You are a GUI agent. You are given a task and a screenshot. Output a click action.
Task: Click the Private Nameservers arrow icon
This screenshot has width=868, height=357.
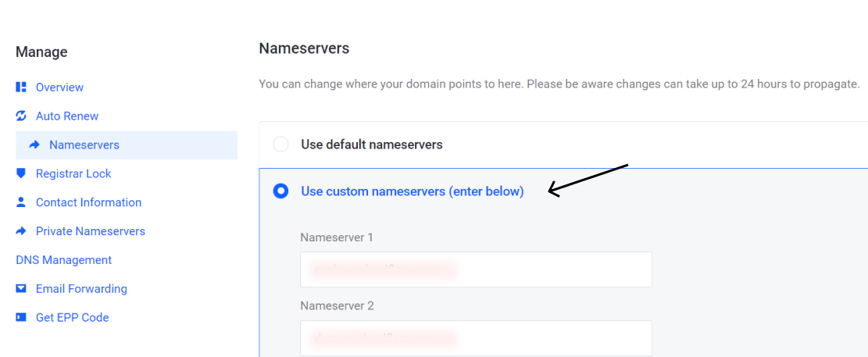pos(21,231)
